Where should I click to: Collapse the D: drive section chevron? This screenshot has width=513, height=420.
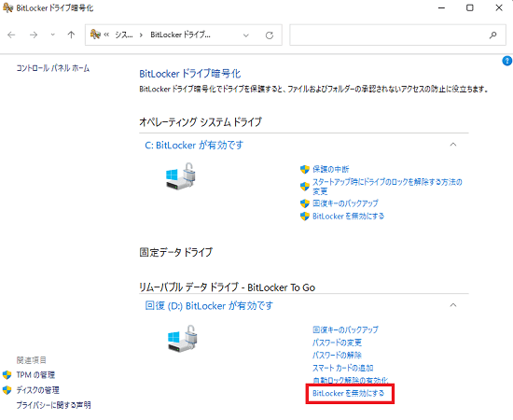click(453, 305)
